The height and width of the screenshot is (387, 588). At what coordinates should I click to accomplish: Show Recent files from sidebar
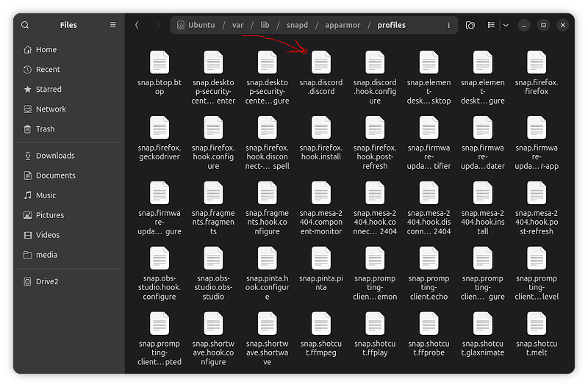[48, 69]
